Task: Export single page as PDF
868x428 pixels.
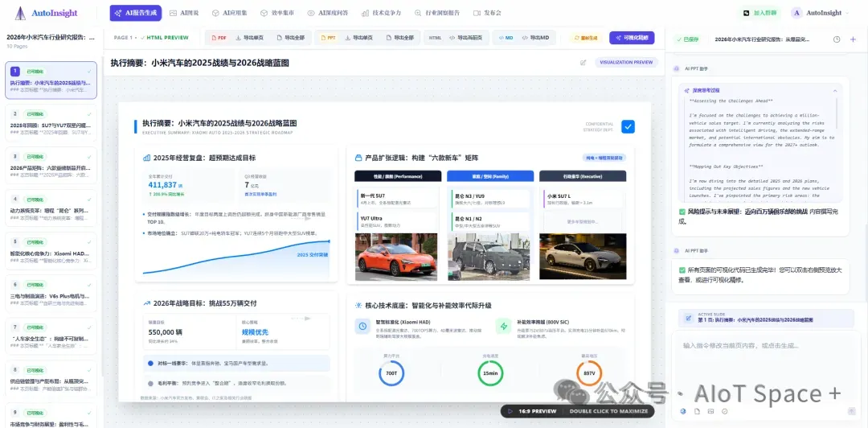Action: pos(250,38)
